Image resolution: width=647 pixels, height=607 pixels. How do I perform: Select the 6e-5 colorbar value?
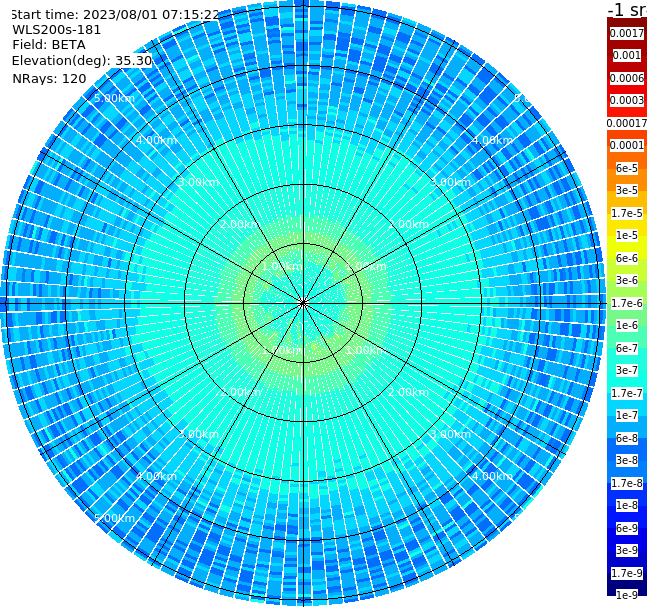point(627,168)
